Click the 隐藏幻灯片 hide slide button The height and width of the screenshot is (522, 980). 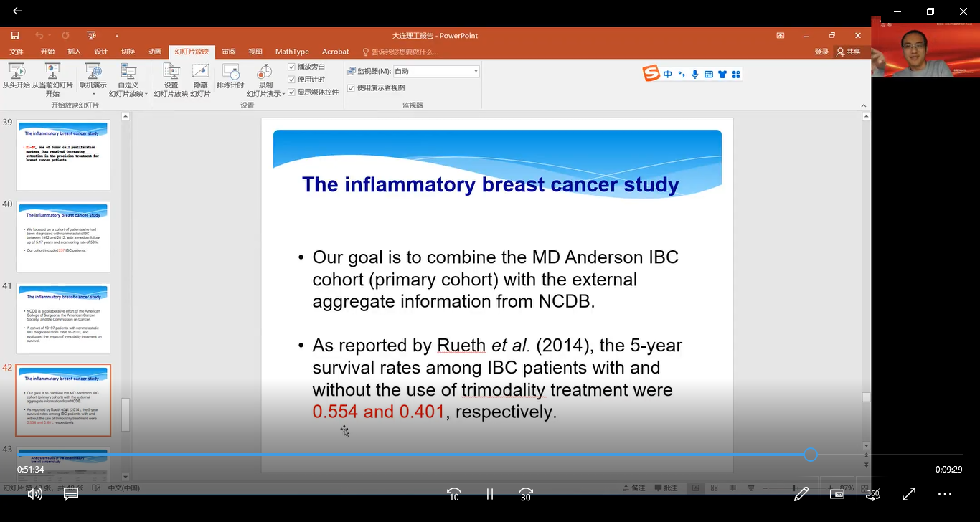200,80
